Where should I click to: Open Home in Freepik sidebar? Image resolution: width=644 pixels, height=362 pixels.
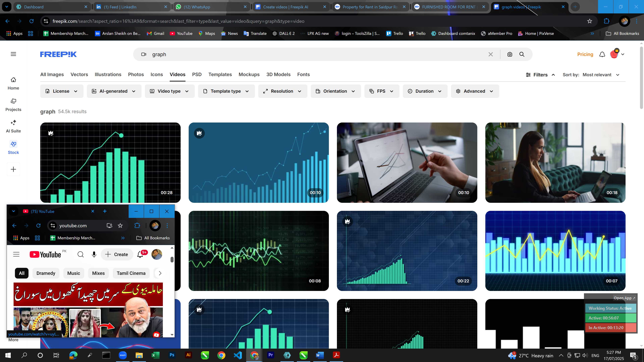pos(13,84)
